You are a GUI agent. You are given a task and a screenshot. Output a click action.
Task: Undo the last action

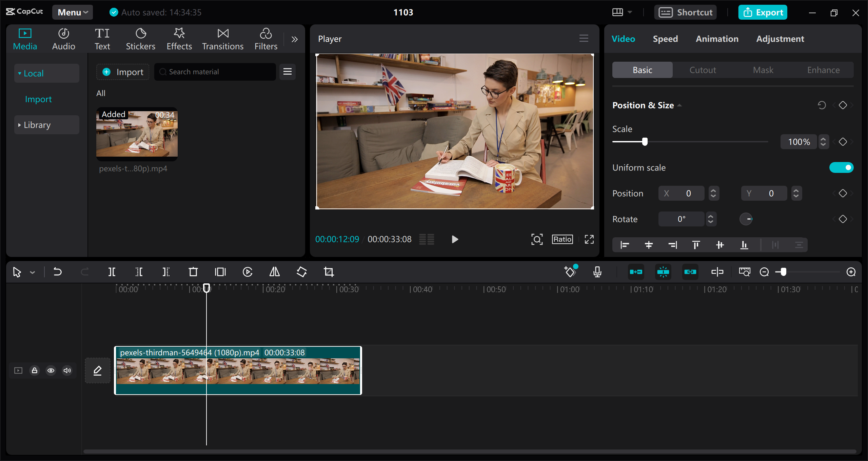point(57,272)
